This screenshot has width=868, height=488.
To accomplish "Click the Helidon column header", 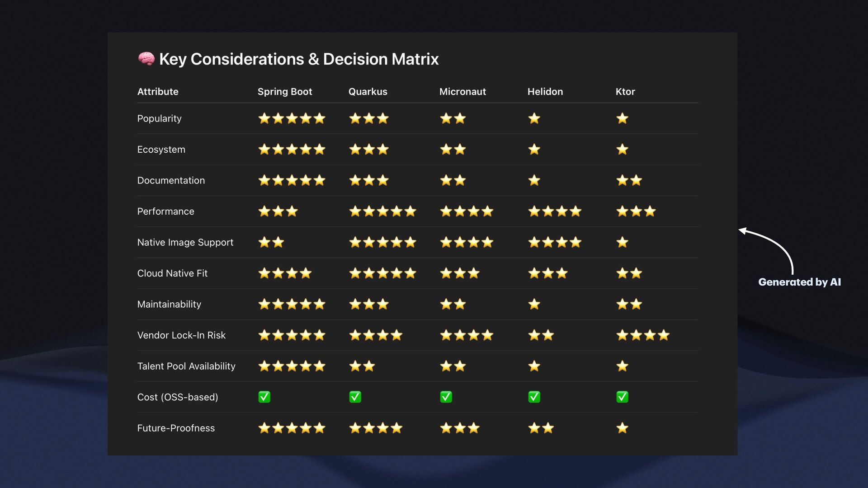I will 545,92.
